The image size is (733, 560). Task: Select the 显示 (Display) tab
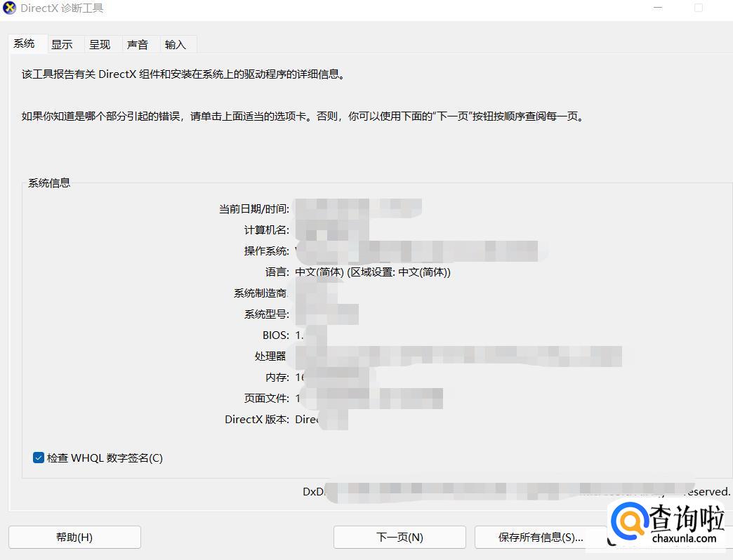click(x=62, y=44)
